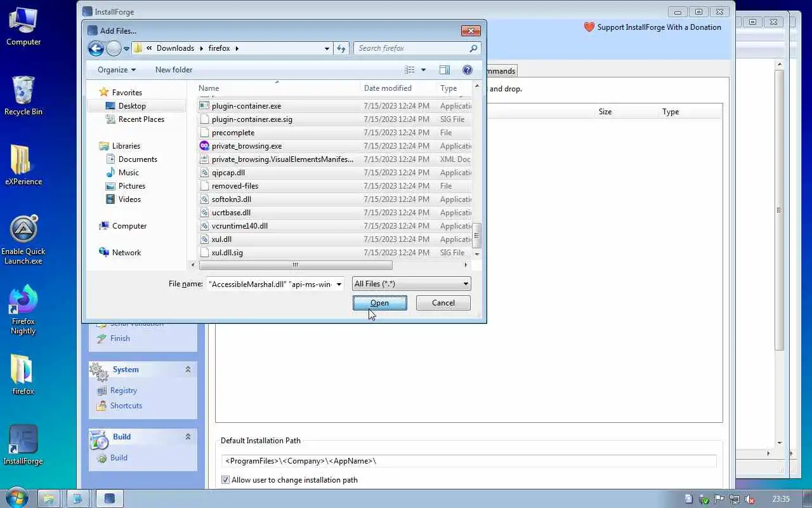Image resolution: width=812 pixels, height=508 pixels.
Task: Click the Cancel button
Action: [x=443, y=303]
